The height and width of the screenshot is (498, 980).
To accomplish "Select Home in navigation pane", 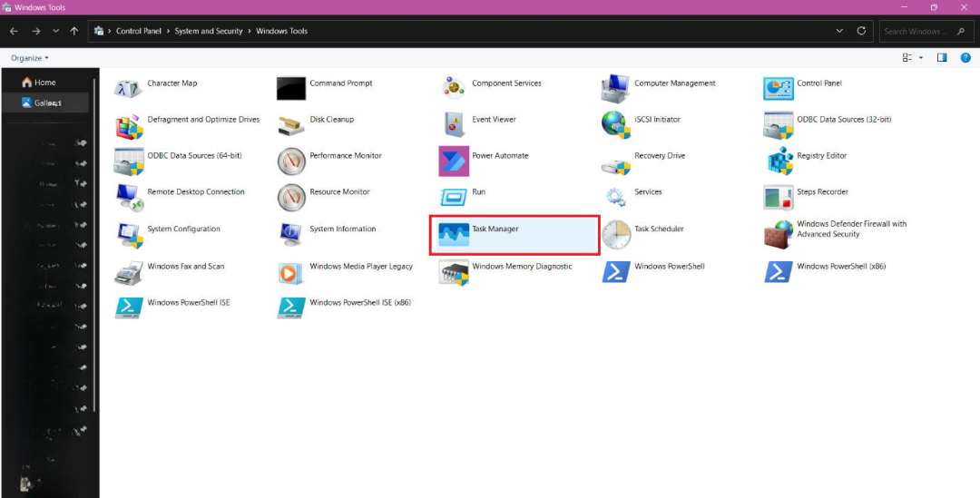I will pyautogui.click(x=45, y=83).
